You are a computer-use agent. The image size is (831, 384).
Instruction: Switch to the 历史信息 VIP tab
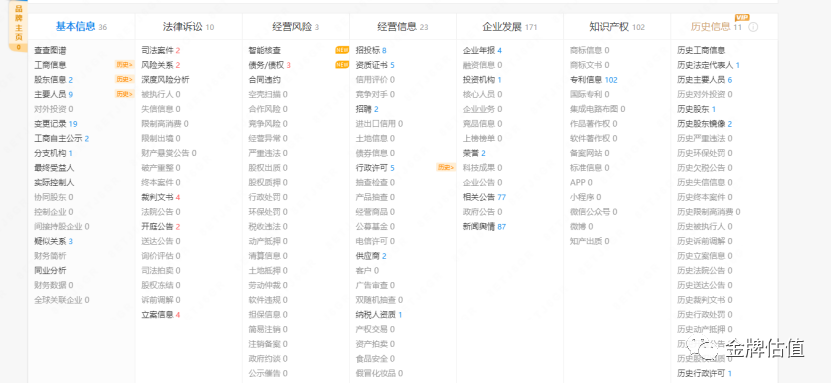(717, 26)
